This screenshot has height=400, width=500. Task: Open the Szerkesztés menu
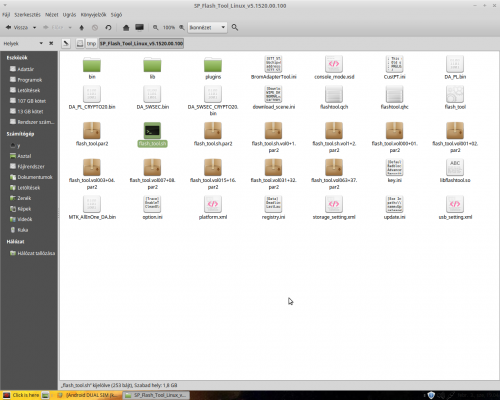click(27, 15)
